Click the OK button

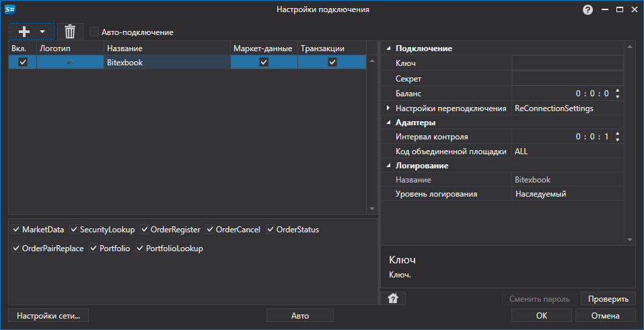(x=541, y=316)
